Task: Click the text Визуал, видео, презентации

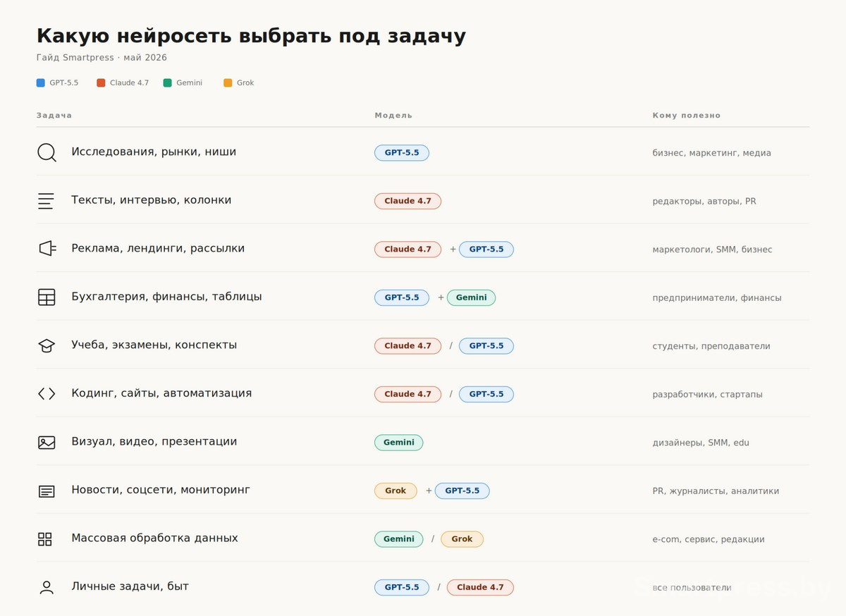Action: click(154, 442)
